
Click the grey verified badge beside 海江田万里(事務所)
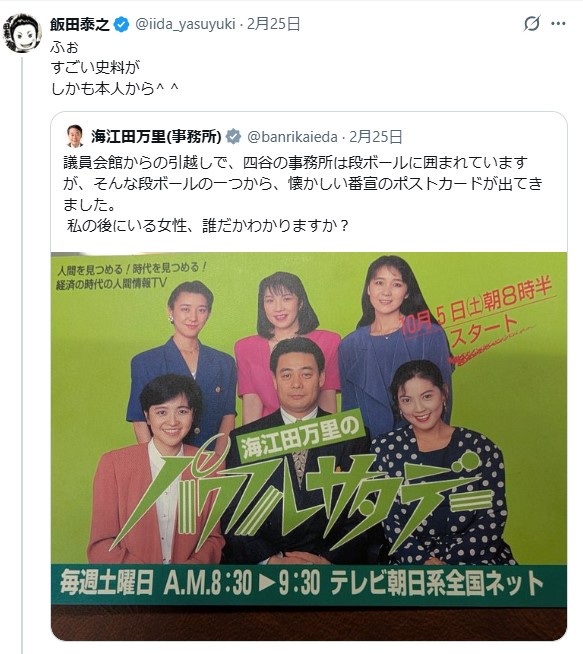click(233, 136)
